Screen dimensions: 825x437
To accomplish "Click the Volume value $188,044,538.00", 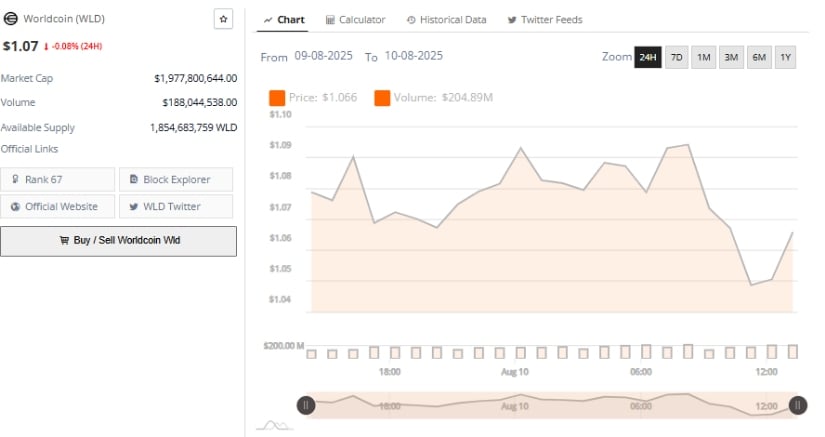I will [199, 103].
